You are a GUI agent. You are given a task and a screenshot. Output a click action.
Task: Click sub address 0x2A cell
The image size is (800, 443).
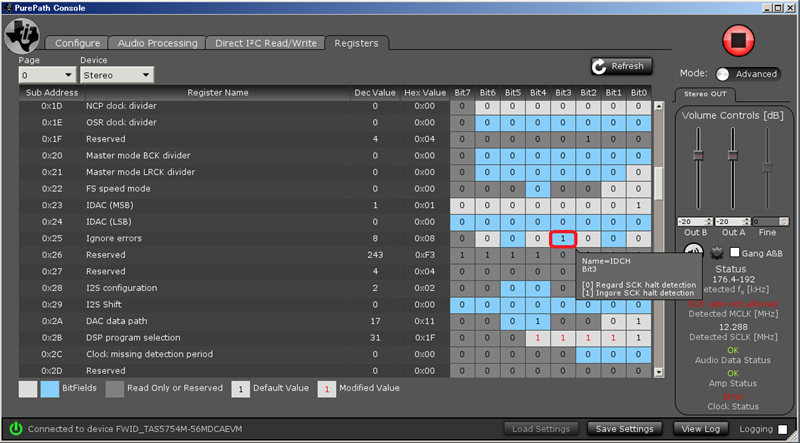click(x=52, y=321)
